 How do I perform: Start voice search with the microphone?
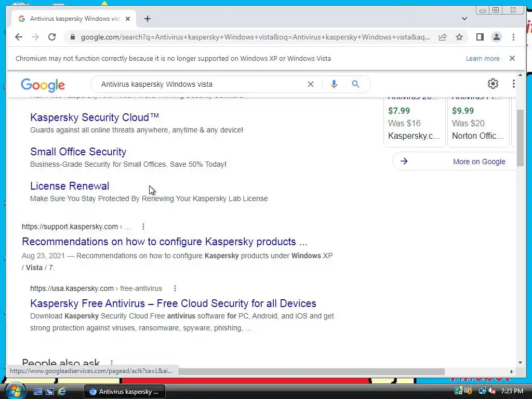(x=334, y=84)
